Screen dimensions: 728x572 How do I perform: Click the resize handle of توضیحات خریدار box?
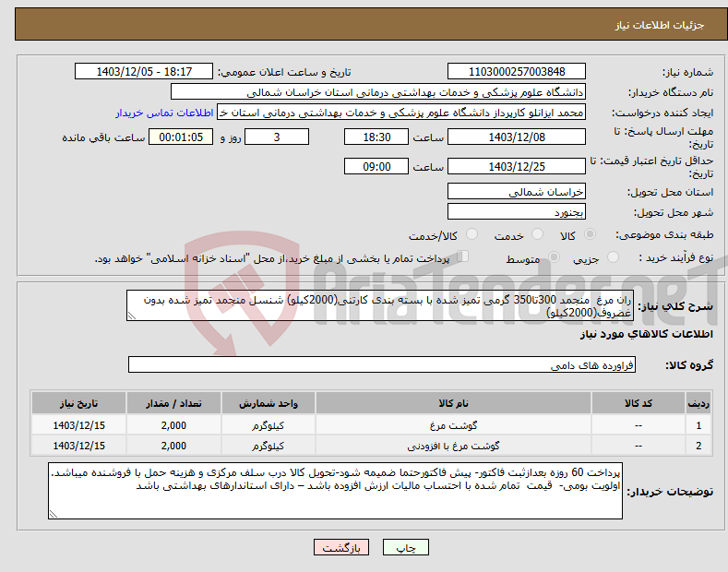[x=54, y=514]
